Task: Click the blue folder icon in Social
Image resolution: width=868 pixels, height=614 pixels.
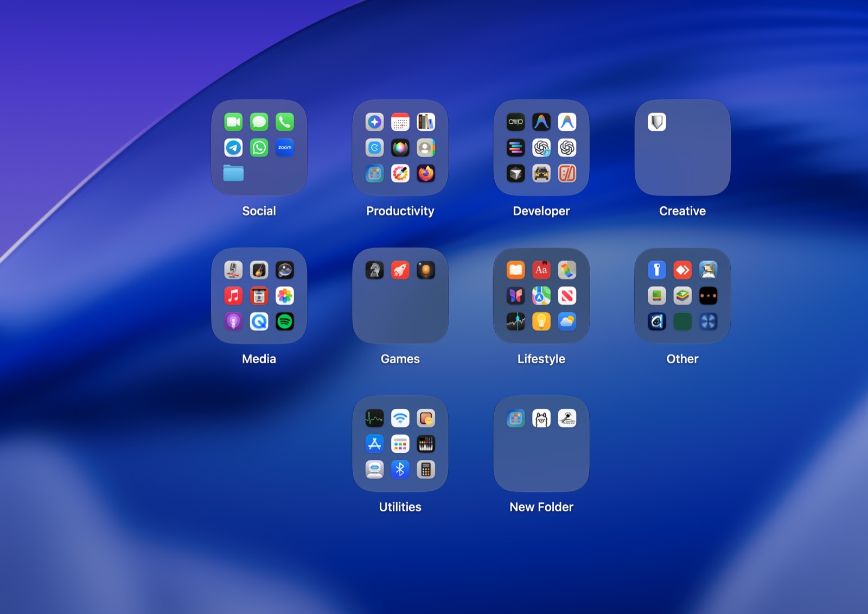Action: pos(233,173)
